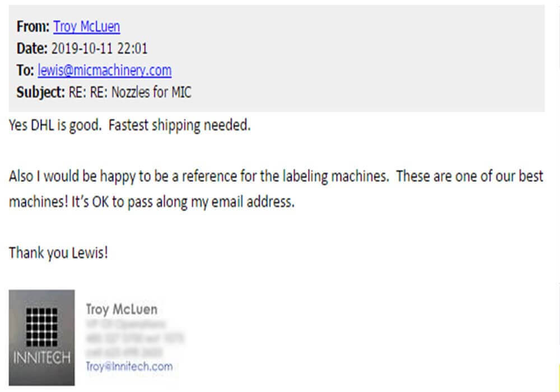Click the date value 2019-10-11 22:01
Screen dimensions: 560x392
pyautogui.click(x=99, y=49)
